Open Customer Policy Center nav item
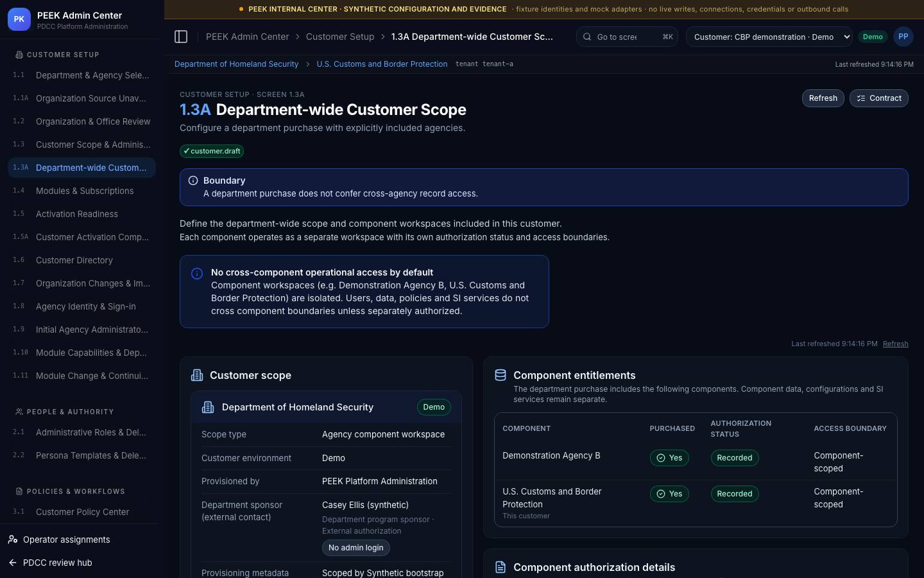This screenshot has width=924, height=578. tap(81, 512)
